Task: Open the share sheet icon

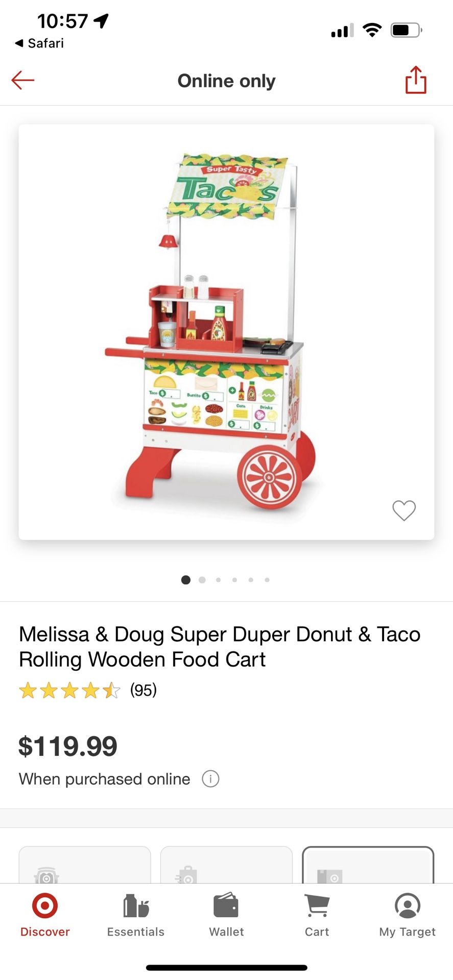Action: pyautogui.click(x=416, y=80)
